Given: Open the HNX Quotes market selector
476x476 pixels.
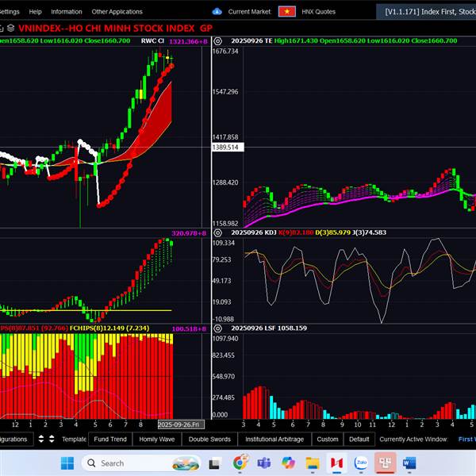Looking at the screenshot, I should tap(320, 12).
